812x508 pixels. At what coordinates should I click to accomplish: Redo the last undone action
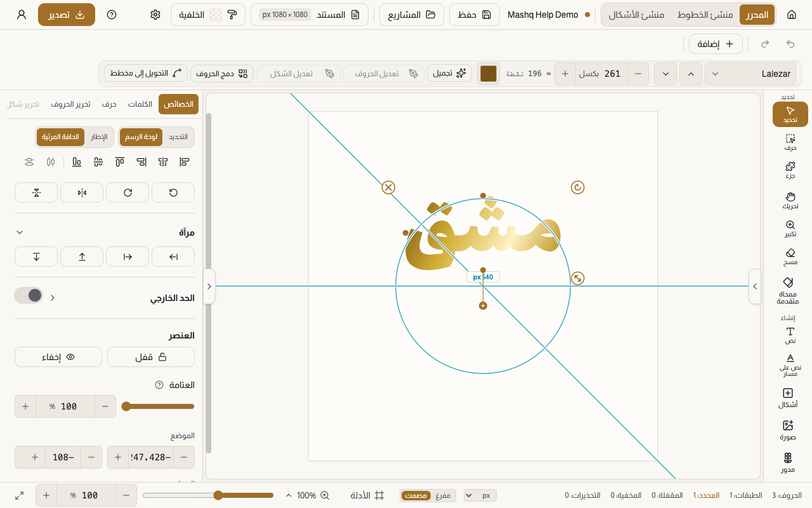click(x=765, y=44)
